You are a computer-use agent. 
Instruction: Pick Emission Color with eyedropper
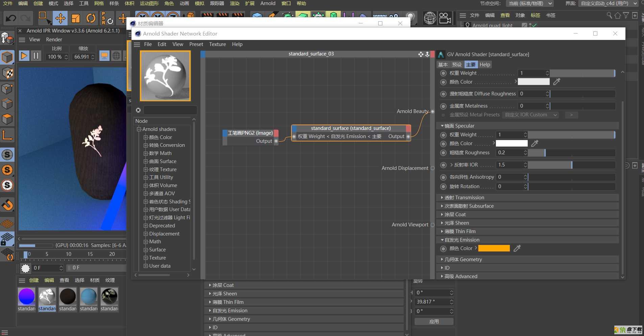point(517,248)
